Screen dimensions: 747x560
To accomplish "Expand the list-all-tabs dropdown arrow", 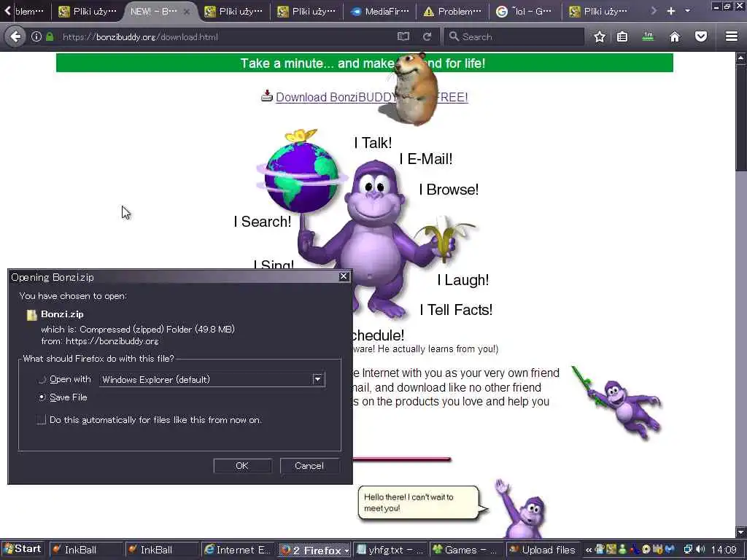I will 687,10.
